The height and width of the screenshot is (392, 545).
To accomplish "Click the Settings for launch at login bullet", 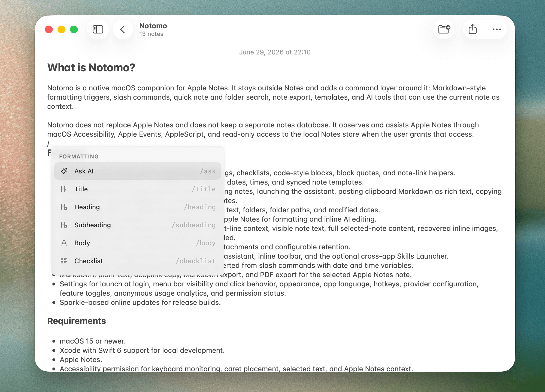I will coord(269,289).
